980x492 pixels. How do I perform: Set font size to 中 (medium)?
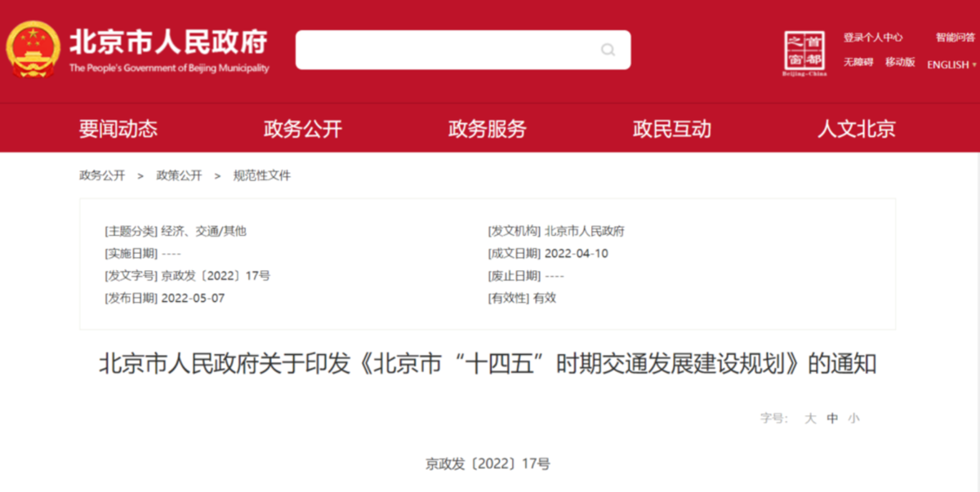click(x=830, y=417)
